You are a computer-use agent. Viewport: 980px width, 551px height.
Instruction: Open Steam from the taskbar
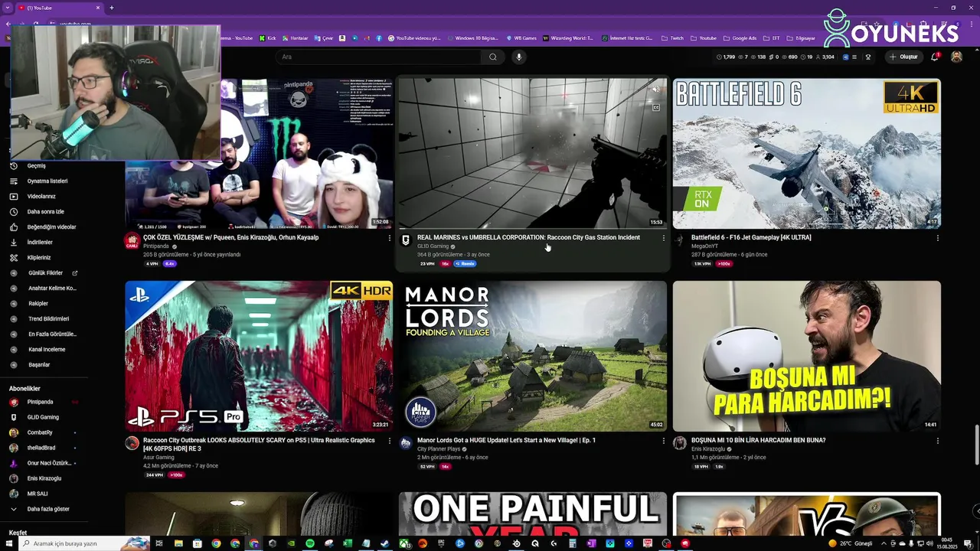pos(384,543)
